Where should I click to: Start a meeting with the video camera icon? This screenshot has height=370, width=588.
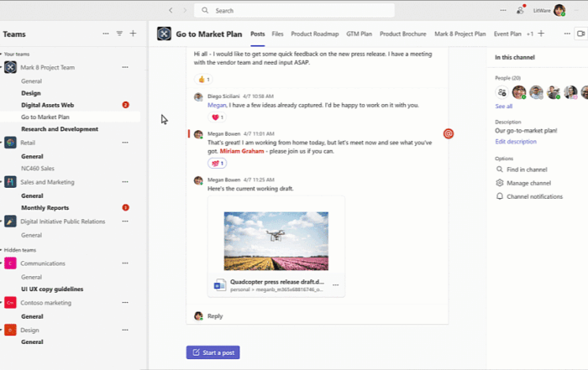(x=581, y=34)
